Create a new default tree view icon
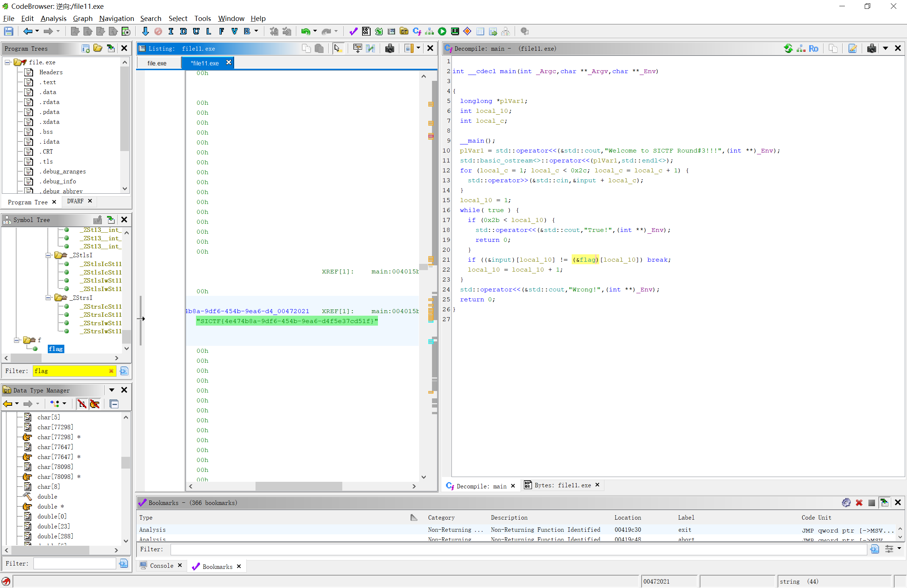This screenshot has width=907, height=588. coord(85,49)
